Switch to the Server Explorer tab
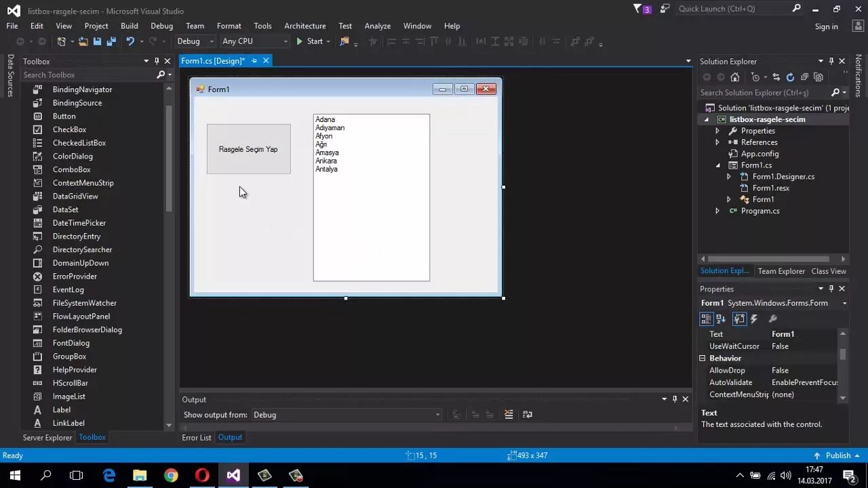Screen dimensions: 868x488 coord(47,438)
